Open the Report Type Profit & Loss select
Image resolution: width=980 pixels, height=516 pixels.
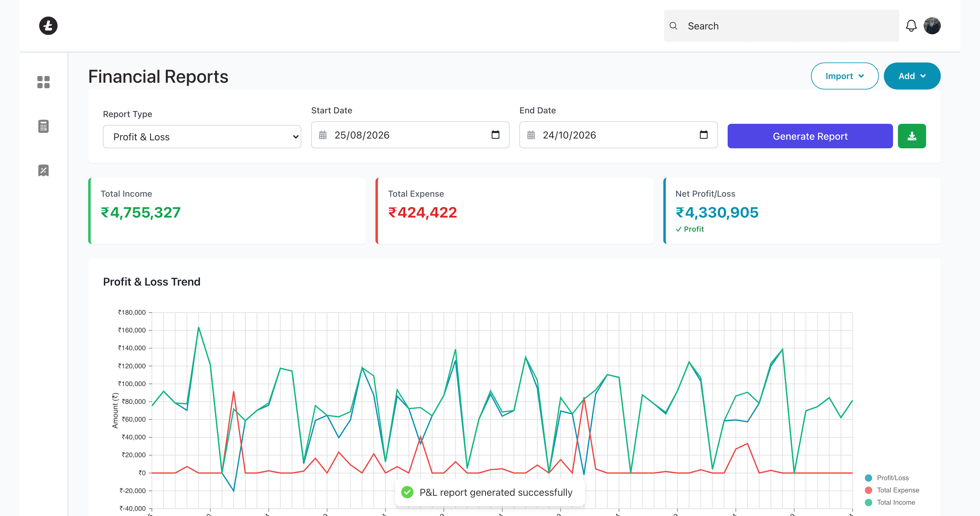click(x=202, y=137)
